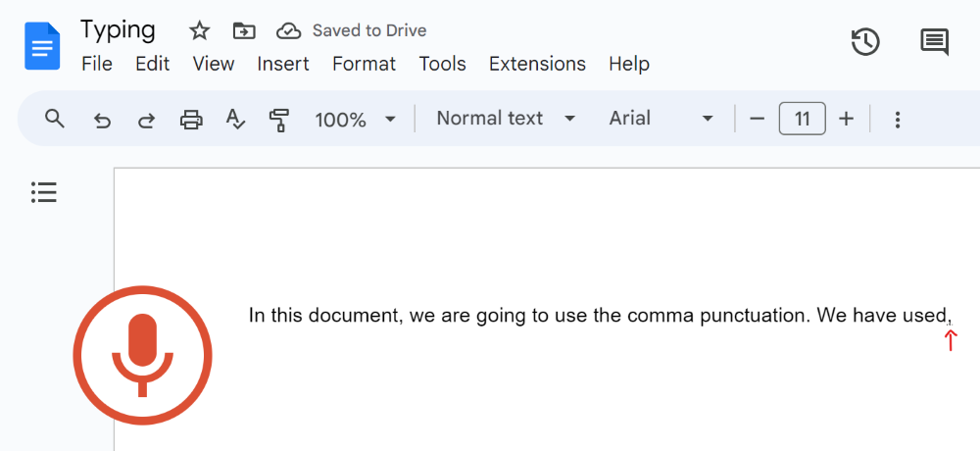Star the Typing document
The image size is (980, 451).
200,31
